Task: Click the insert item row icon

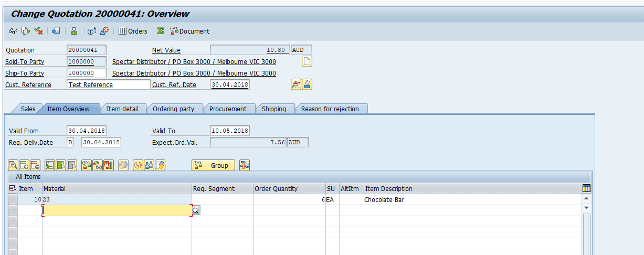Action: (24, 165)
